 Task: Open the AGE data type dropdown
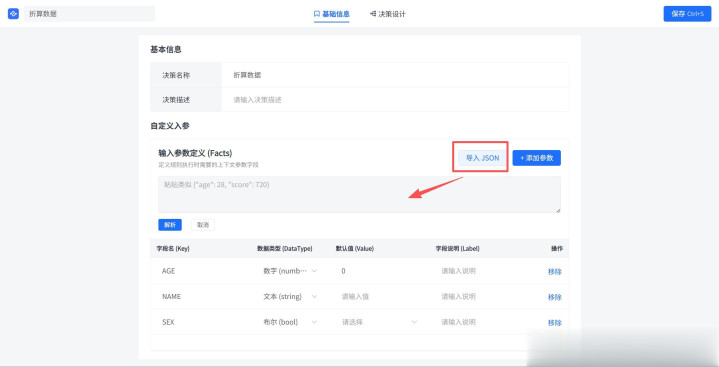290,271
